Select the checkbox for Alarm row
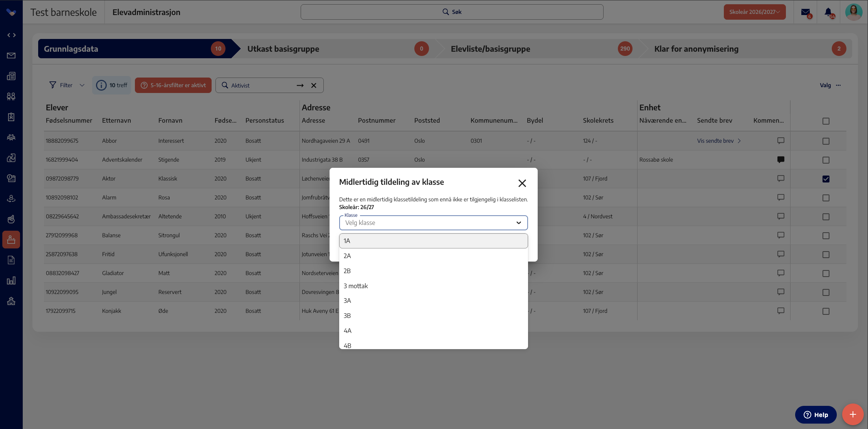This screenshot has width=868, height=429. 826,198
